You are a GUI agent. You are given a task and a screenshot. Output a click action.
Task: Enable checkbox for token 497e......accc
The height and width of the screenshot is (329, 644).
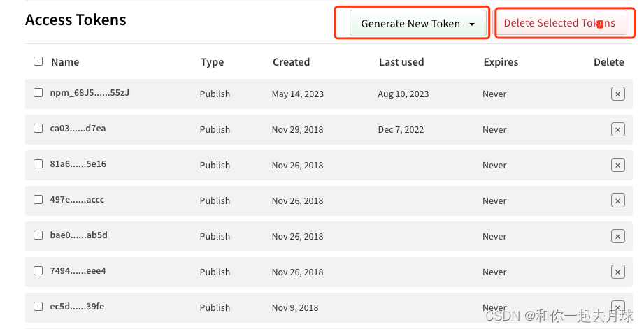38,200
